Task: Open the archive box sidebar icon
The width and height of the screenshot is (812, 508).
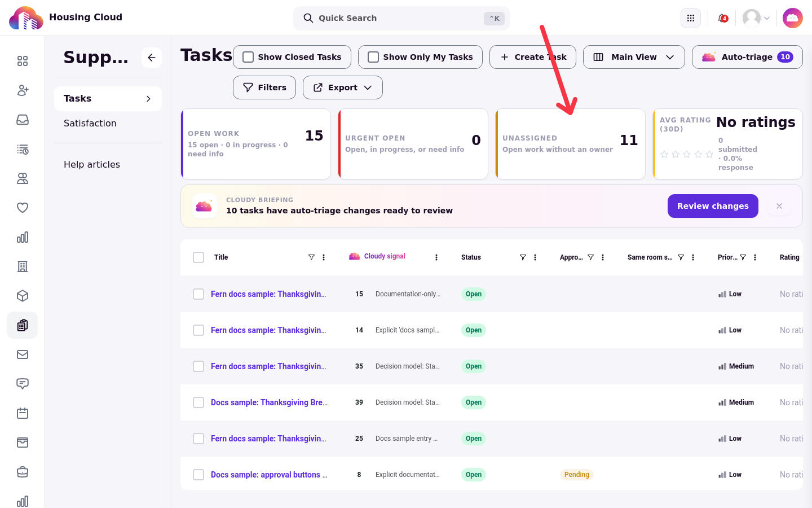Action: coord(23,443)
